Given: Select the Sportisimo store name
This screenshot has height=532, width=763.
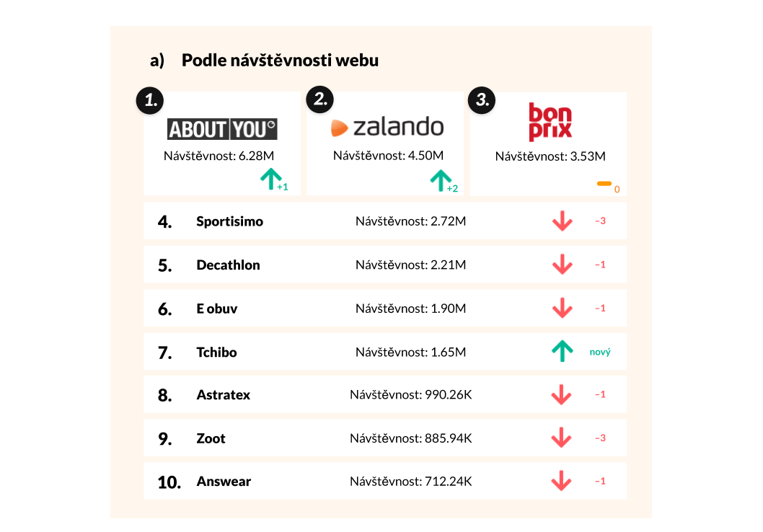Looking at the screenshot, I should click(x=229, y=221).
